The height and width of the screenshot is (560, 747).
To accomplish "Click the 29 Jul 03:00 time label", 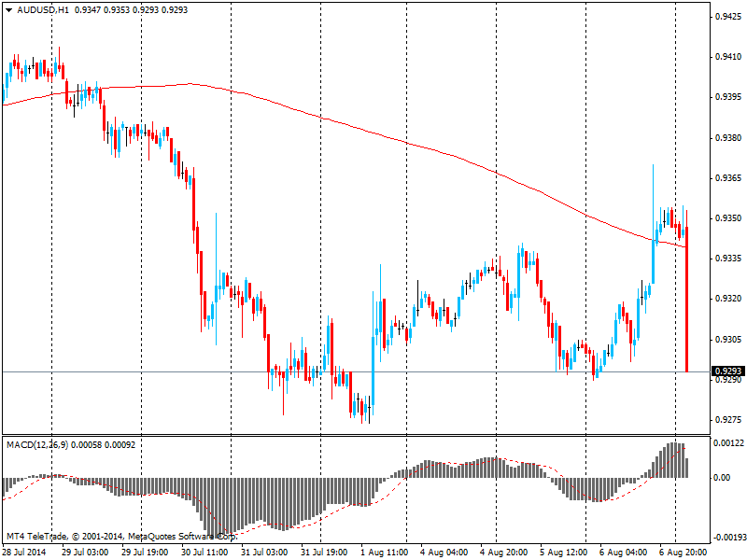I will coord(85,552).
